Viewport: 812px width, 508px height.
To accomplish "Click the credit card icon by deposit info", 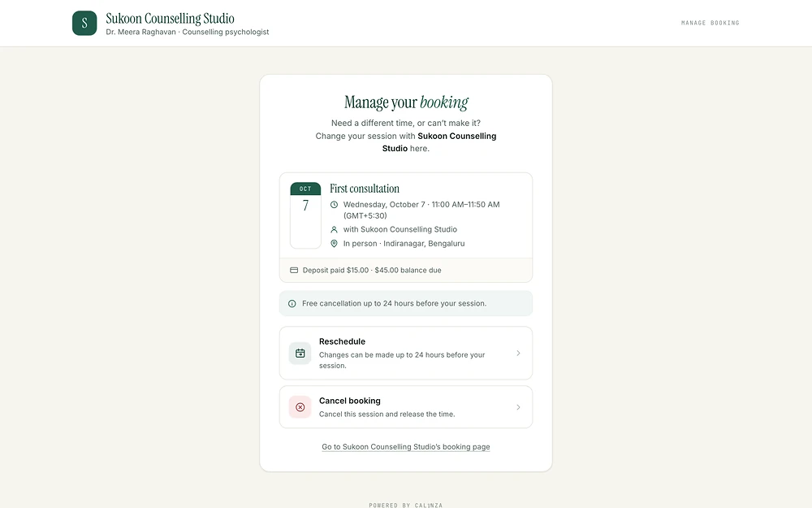I will (294, 270).
